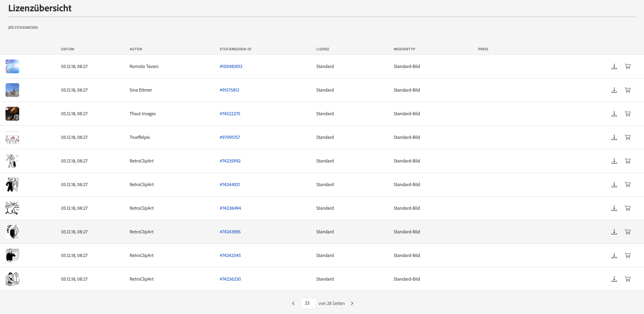Download stock media #74235992
Viewport: 644px width, 314px height.
tap(614, 161)
